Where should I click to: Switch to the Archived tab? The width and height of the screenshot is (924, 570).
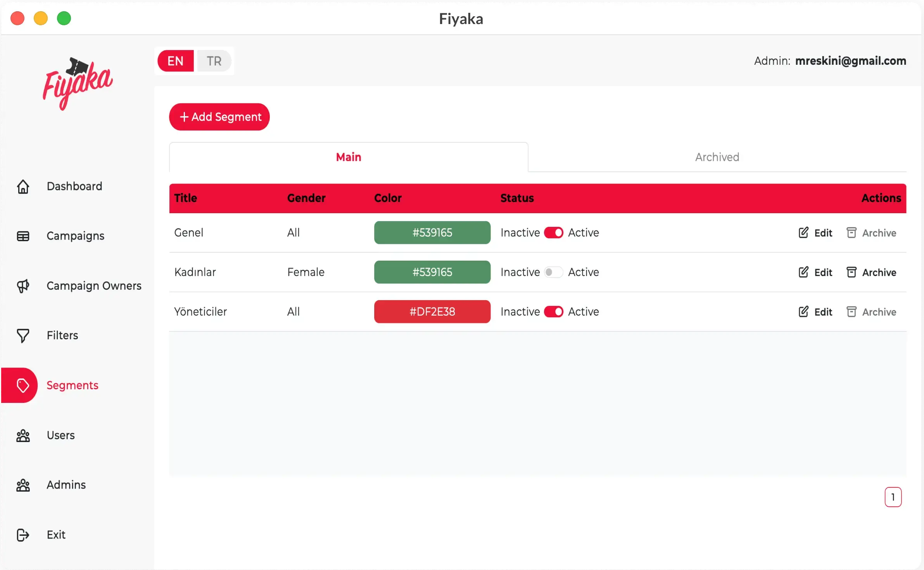(x=717, y=157)
